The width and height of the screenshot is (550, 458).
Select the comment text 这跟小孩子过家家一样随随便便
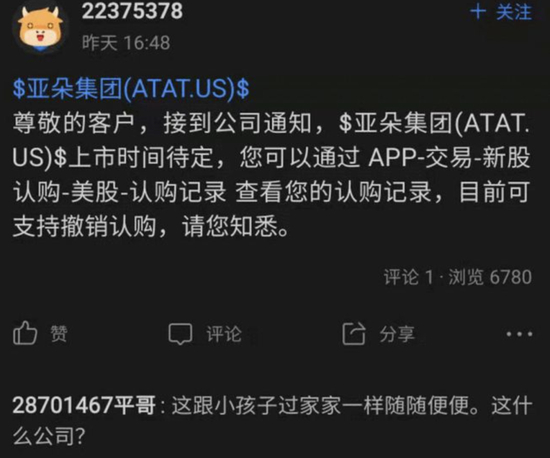pyautogui.click(x=321, y=405)
